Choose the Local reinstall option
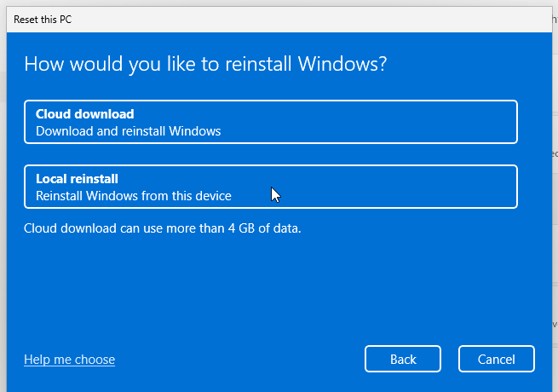Viewport: 558px width, 392px height. 270,187
